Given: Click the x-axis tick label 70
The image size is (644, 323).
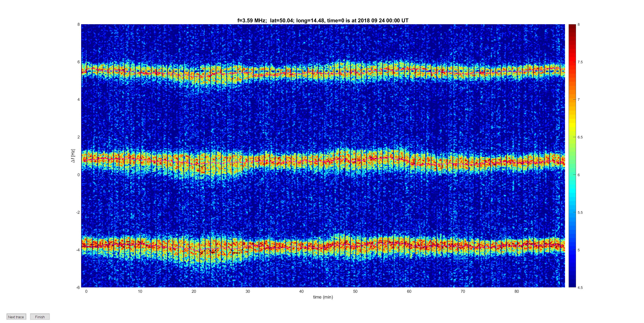Looking at the screenshot, I should (x=463, y=291).
